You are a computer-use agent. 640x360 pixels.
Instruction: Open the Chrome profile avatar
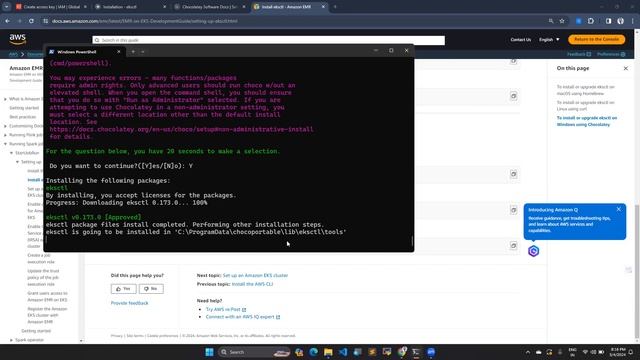click(x=620, y=21)
